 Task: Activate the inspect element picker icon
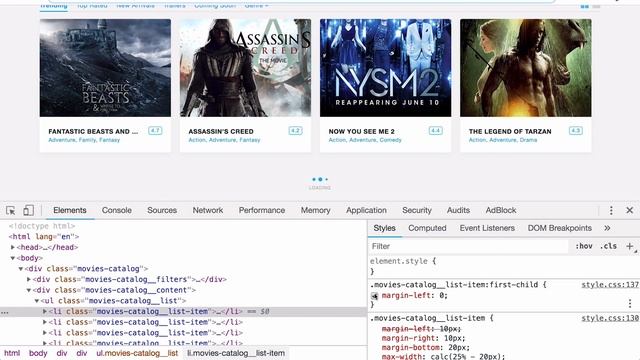click(x=11, y=210)
